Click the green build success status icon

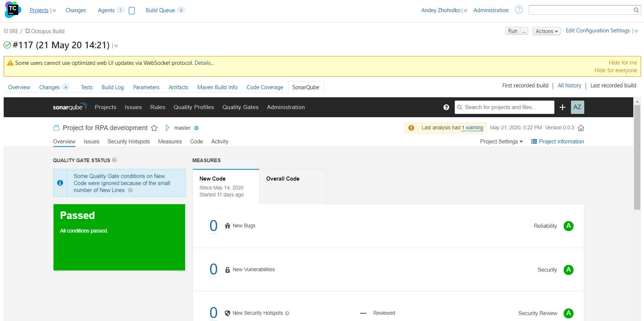7,45
